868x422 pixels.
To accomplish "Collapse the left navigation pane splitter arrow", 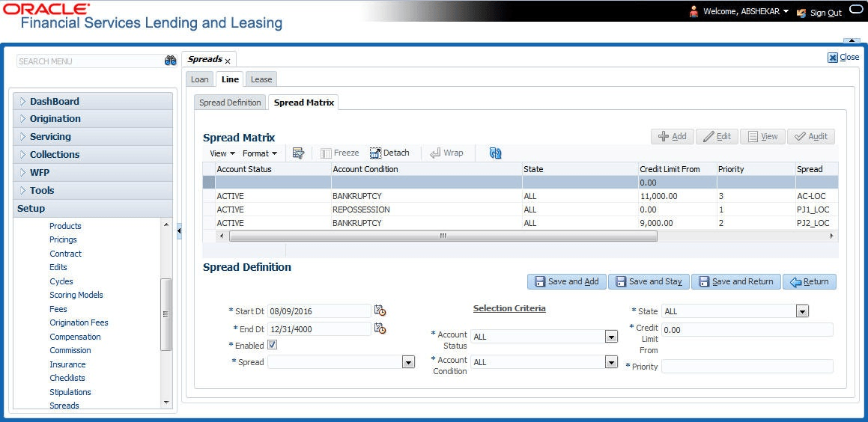I will 179,230.
